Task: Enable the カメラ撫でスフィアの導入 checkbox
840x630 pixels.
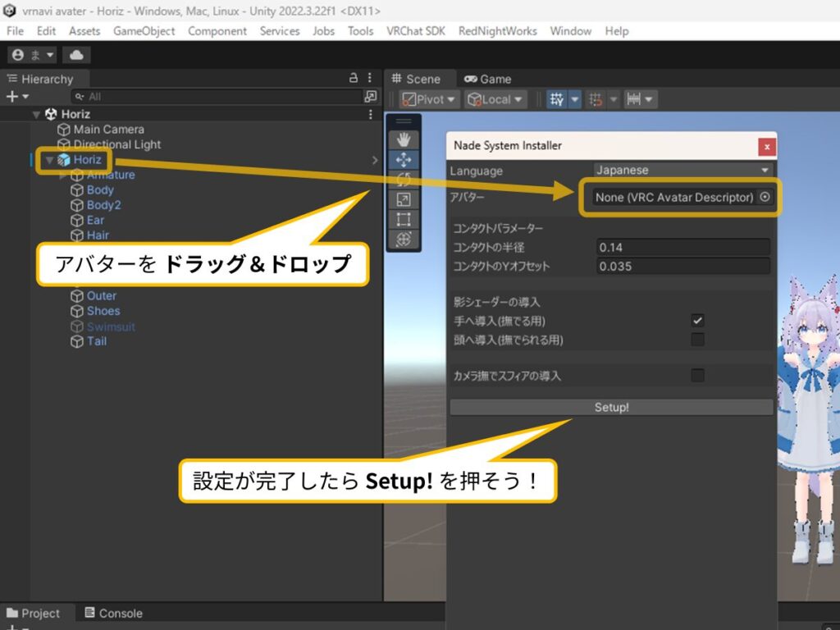Action: pos(697,376)
